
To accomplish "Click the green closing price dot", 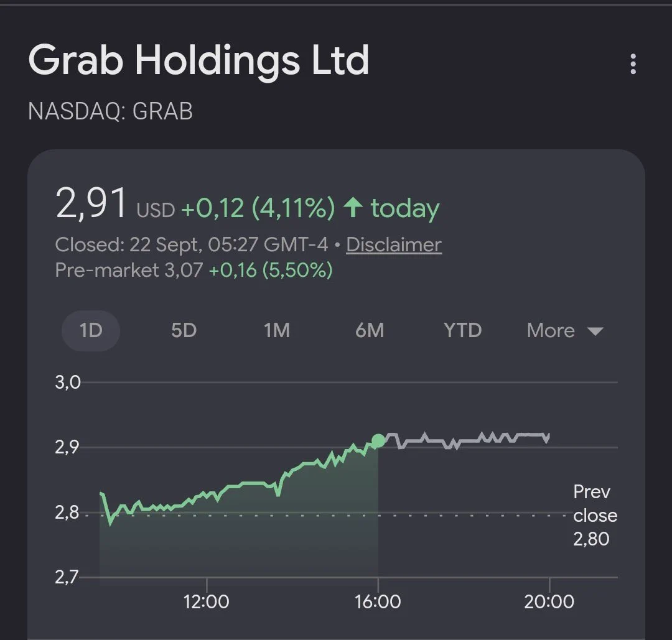I will click(x=378, y=440).
